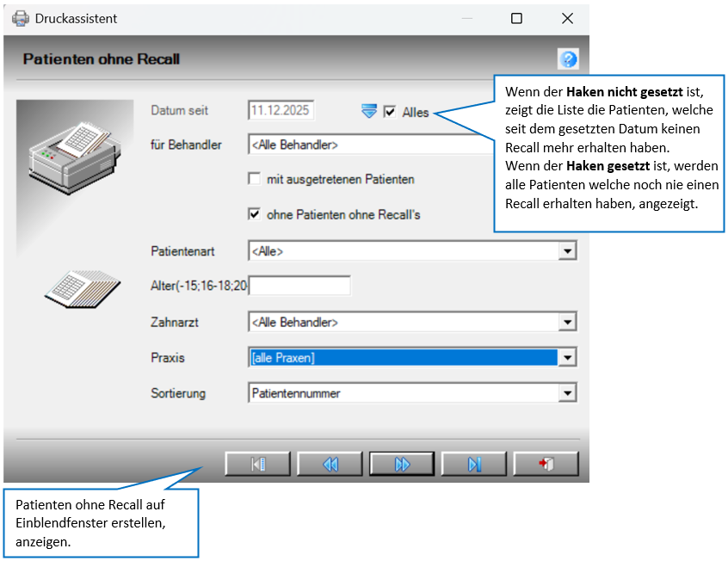Go forward with the double right arrow button
The image size is (728, 561).
402,464
